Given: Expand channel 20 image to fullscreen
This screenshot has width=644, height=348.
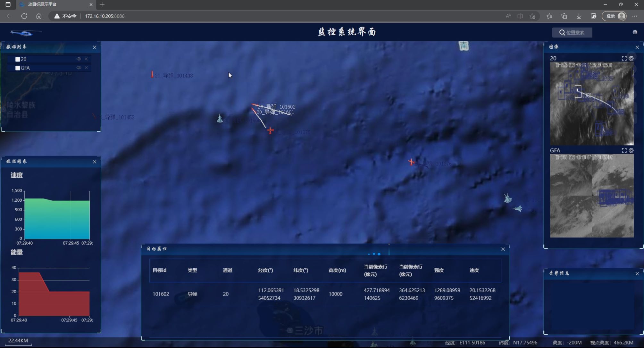Looking at the screenshot, I should (x=624, y=58).
